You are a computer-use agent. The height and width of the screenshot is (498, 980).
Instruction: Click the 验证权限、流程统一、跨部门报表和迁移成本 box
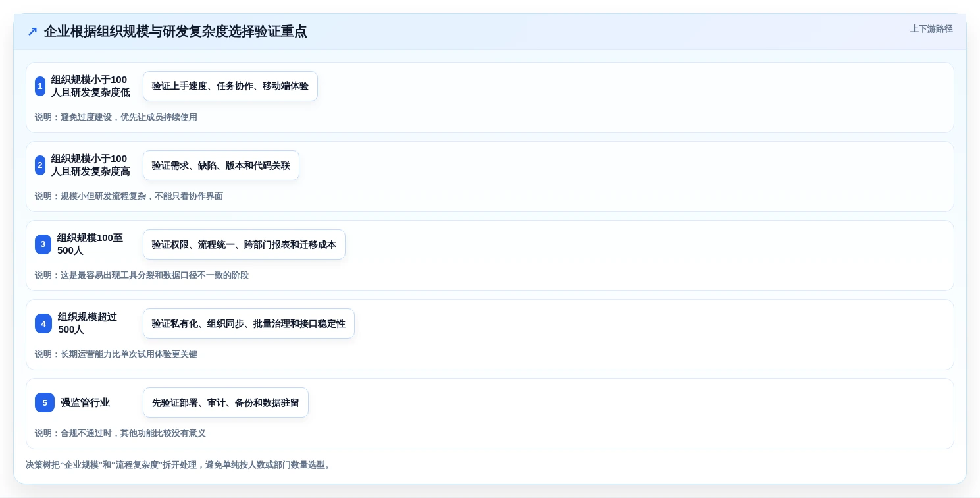(x=244, y=244)
